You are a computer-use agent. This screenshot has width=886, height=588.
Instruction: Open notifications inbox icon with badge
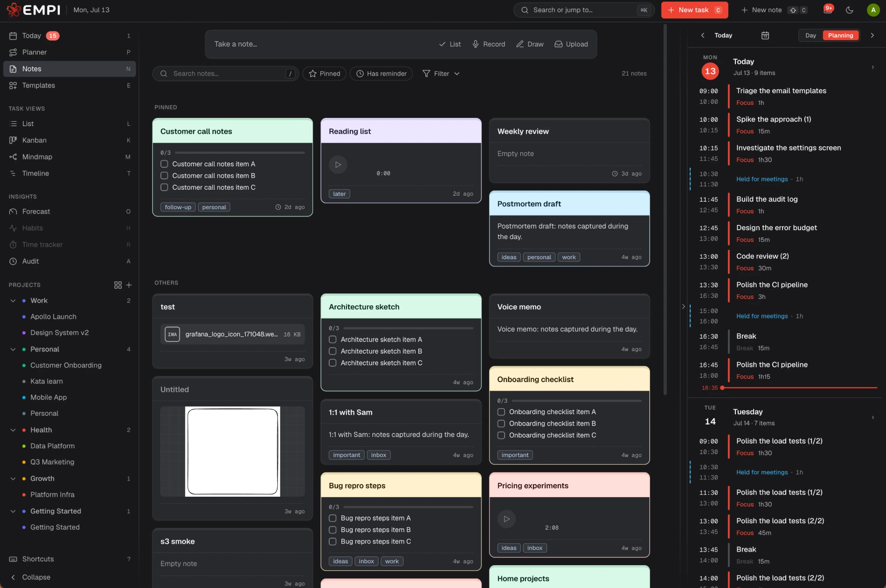pyautogui.click(x=828, y=10)
